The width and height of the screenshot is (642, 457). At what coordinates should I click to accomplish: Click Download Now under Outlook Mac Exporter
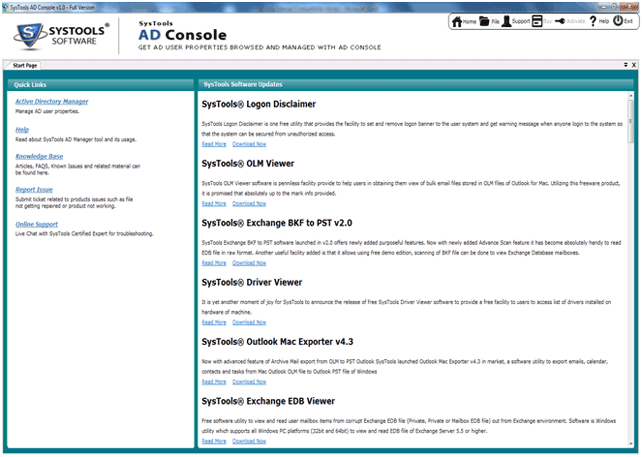click(x=249, y=382)
